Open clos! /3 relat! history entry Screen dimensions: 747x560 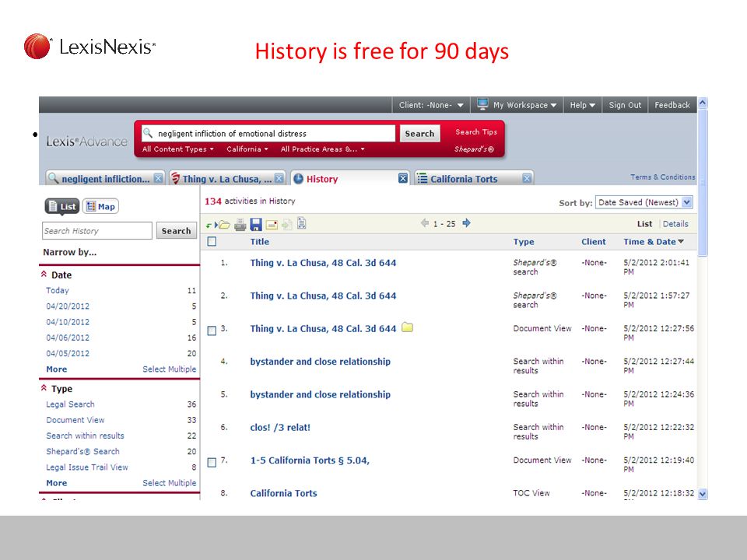[x=280, y=427]
